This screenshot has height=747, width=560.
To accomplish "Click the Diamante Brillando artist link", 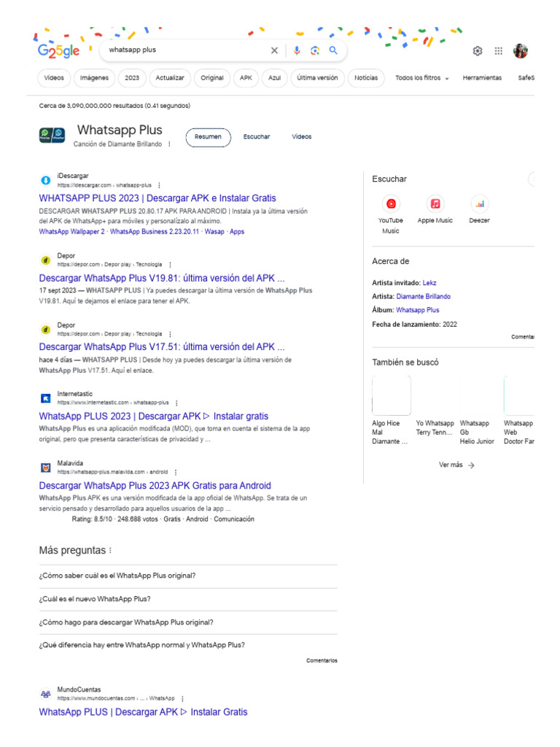I will pos(424,296).
